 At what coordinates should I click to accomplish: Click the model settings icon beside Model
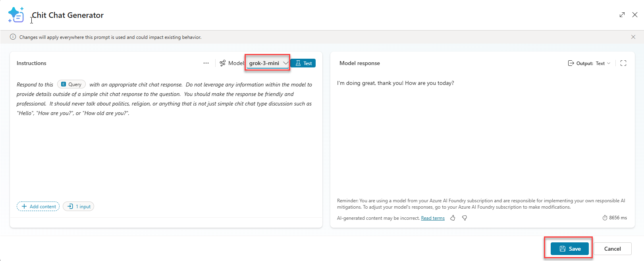(223, 63)
